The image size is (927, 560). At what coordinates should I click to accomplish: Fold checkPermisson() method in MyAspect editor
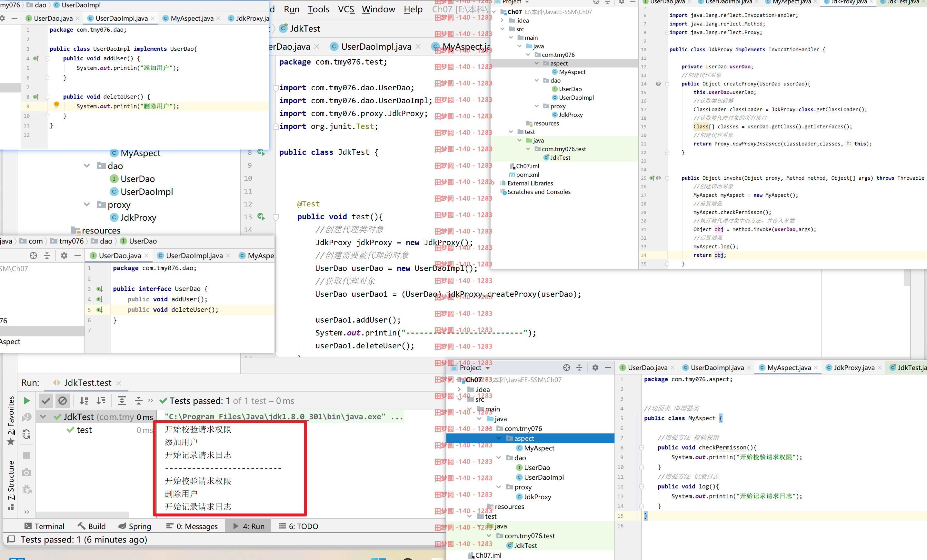pyautogui.click(x=642, y=447)
